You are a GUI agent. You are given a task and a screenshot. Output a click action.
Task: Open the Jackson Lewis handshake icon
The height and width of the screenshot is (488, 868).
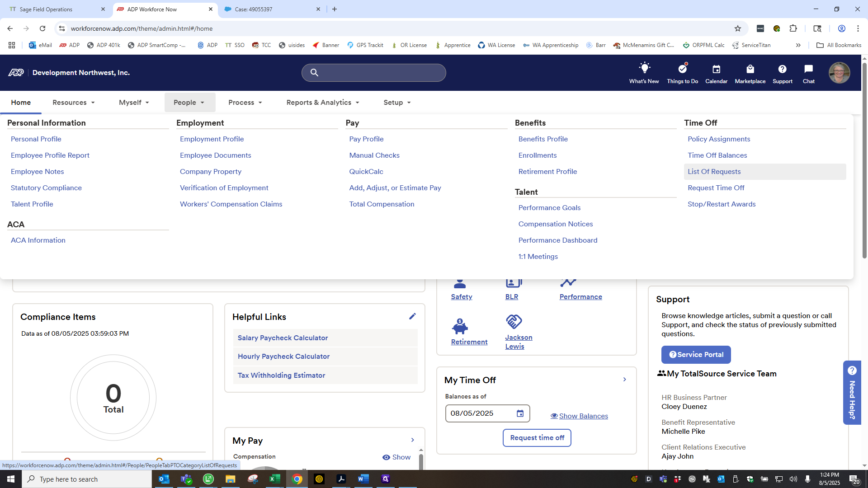click(x=514, y=322)
